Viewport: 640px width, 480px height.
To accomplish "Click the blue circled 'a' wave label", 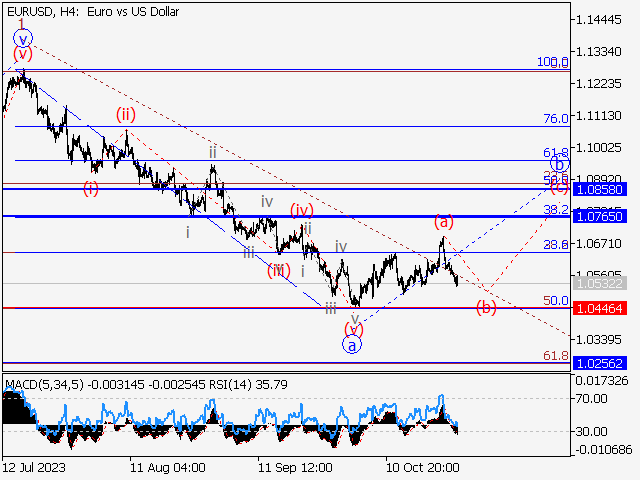I will [352, 345].
